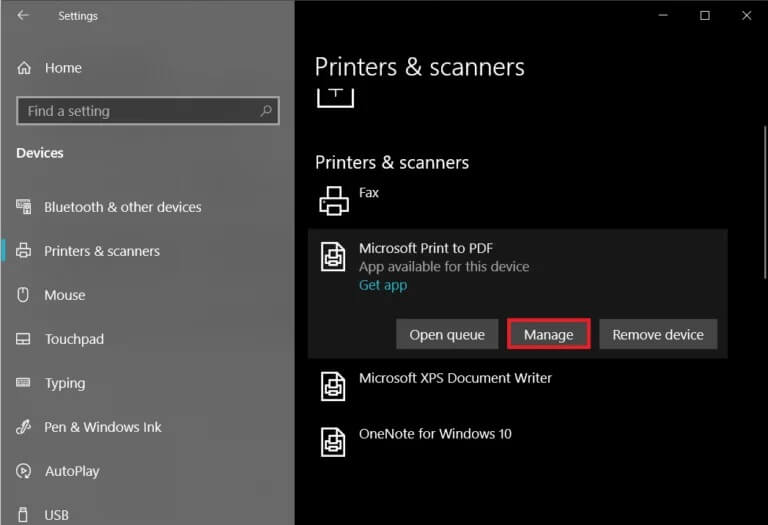Image resolution: width=768 pixels, height=525 pixels.
Task: Open Mouse settings
Action: pyautogui.click(x=65, y=295)
